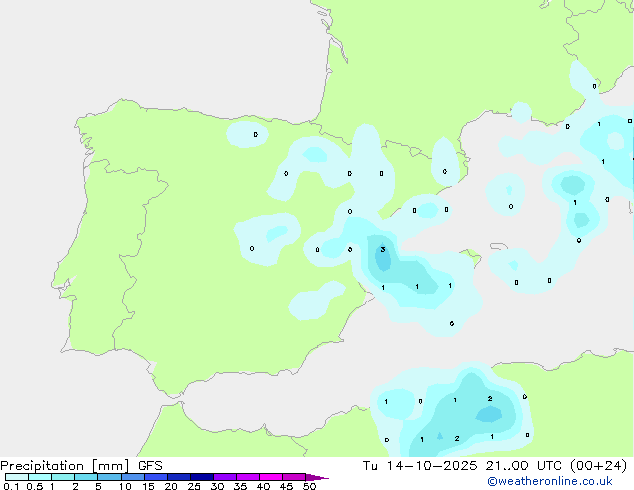Click the "40" legend scale label

263,486
